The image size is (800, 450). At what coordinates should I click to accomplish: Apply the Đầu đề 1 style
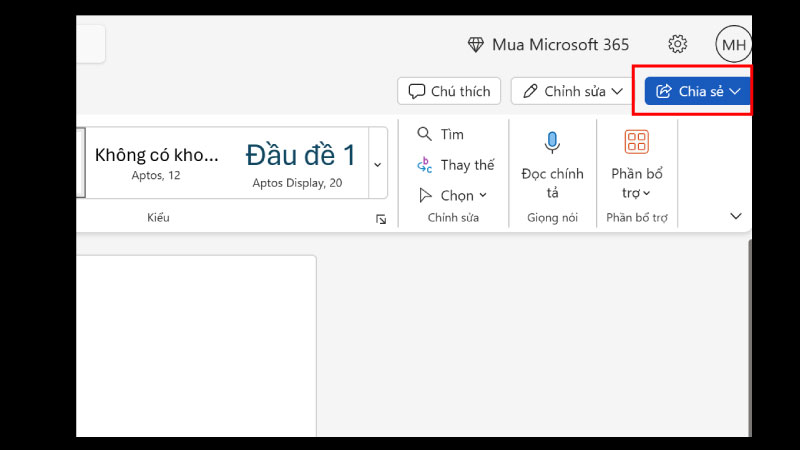301,162
